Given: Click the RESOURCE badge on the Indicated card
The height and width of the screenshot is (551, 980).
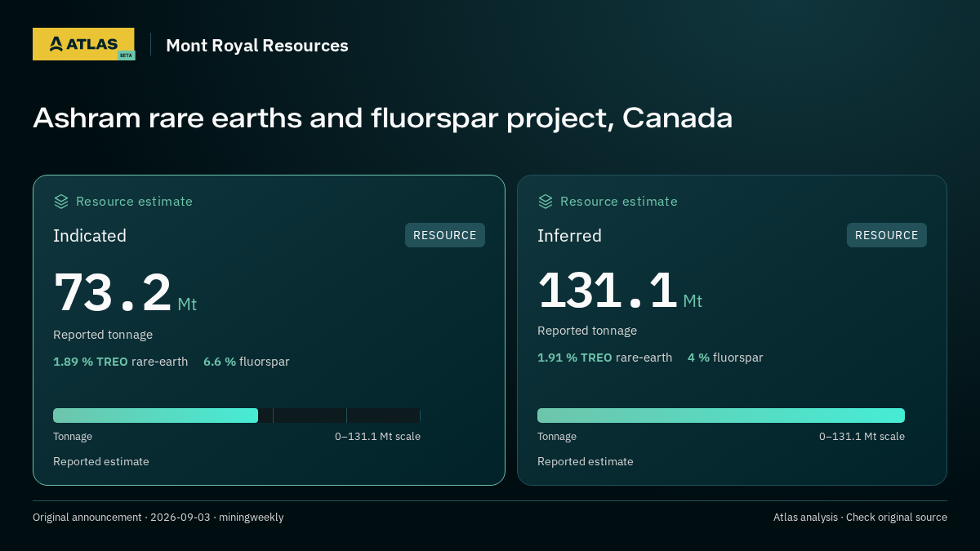Looking at the screenshot, I should (445, 235).
